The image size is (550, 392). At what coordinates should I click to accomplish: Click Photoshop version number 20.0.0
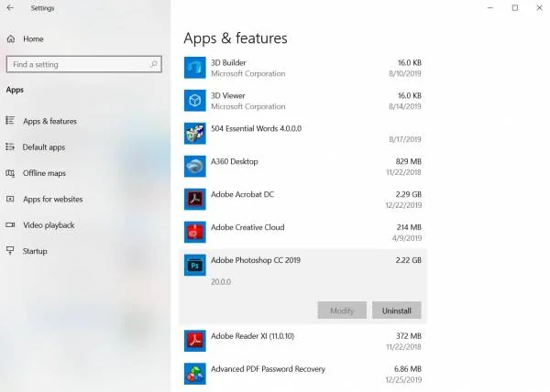[x=221, y=282]
